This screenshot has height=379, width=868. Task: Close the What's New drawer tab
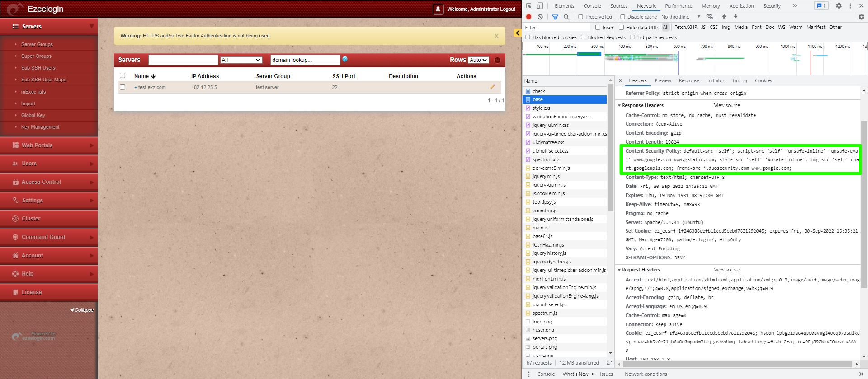pos(593,374)
